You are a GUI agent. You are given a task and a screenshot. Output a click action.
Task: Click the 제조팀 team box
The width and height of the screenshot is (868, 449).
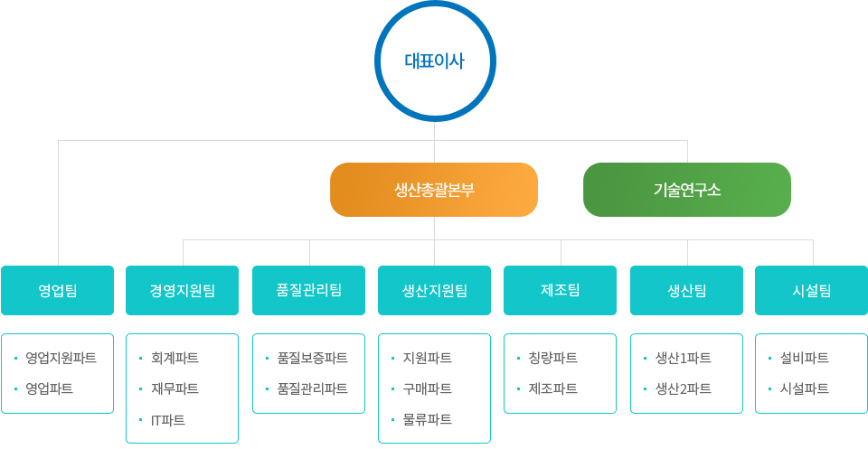click(x=561, y=290)
